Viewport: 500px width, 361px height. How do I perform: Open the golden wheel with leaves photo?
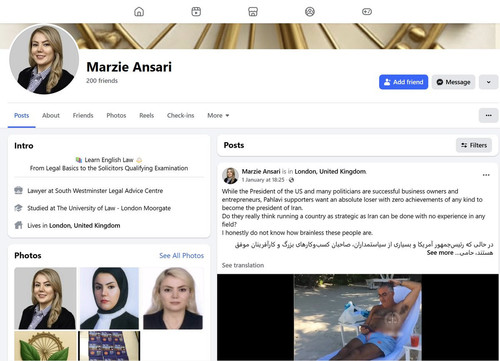pyautogui.click(x=45, y=346)
